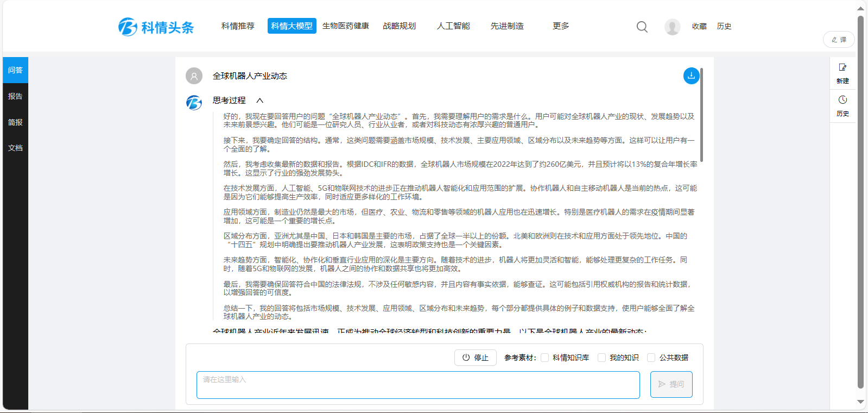Viewport: 868px width, 413px height.
Task: Open the user avatar profile
Action: click(x=672, y=27)
